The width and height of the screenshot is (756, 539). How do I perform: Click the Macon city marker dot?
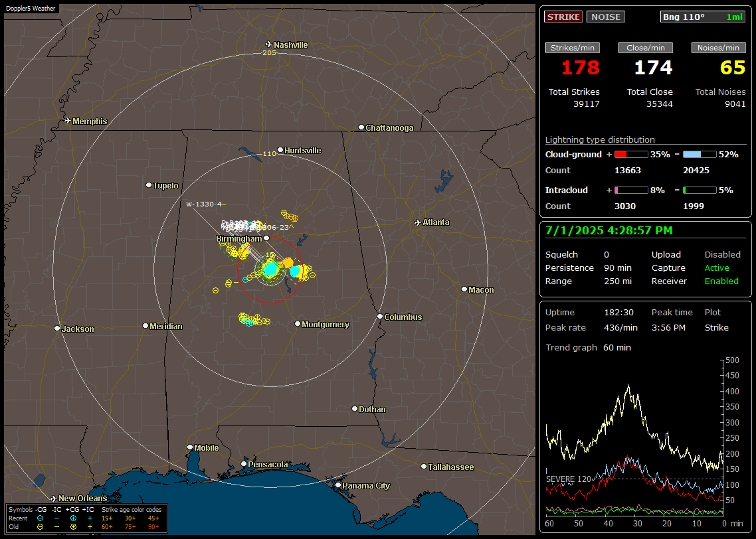tap(464, 289)
